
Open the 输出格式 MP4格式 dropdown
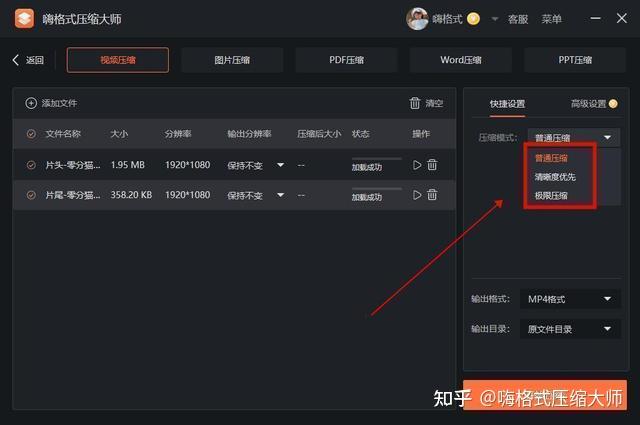tap(570, 299)
